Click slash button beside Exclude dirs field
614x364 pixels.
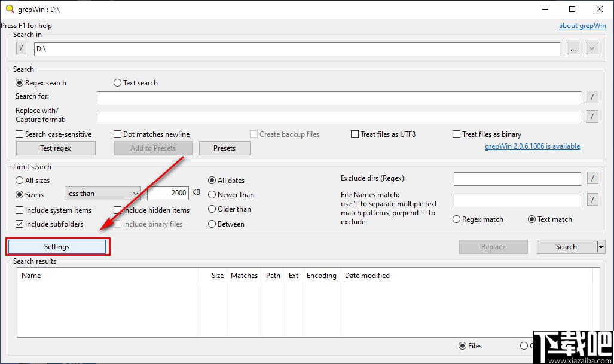[592, 178]
